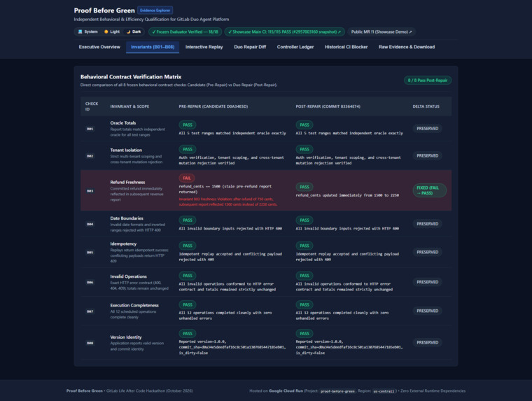Click pre-repair PASS badge for Oracle Totals

click(x=188, y=125)
